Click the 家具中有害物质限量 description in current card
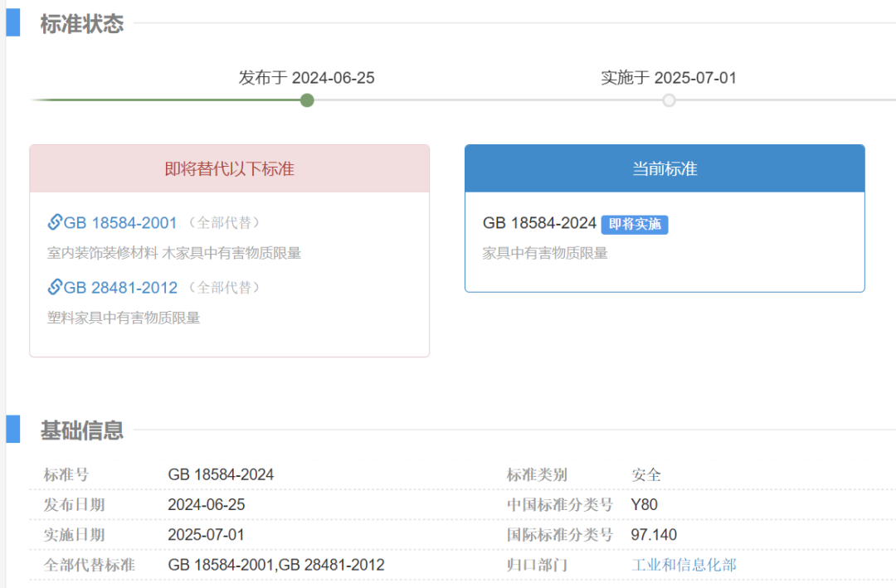 pos(545,253)
